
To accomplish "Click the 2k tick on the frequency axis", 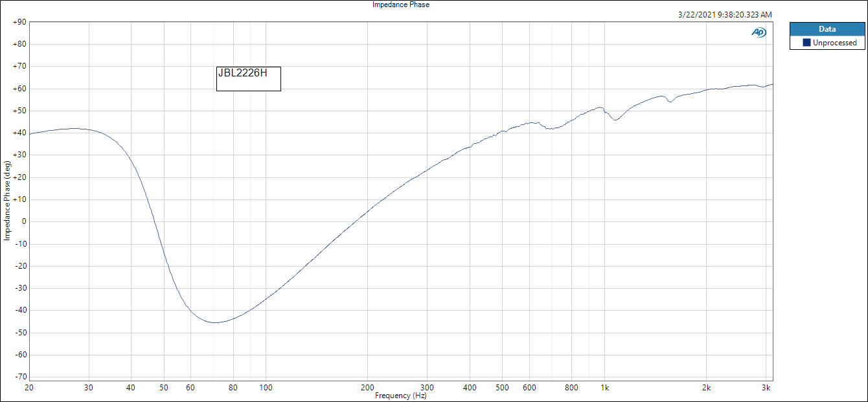I will (707, 388).
